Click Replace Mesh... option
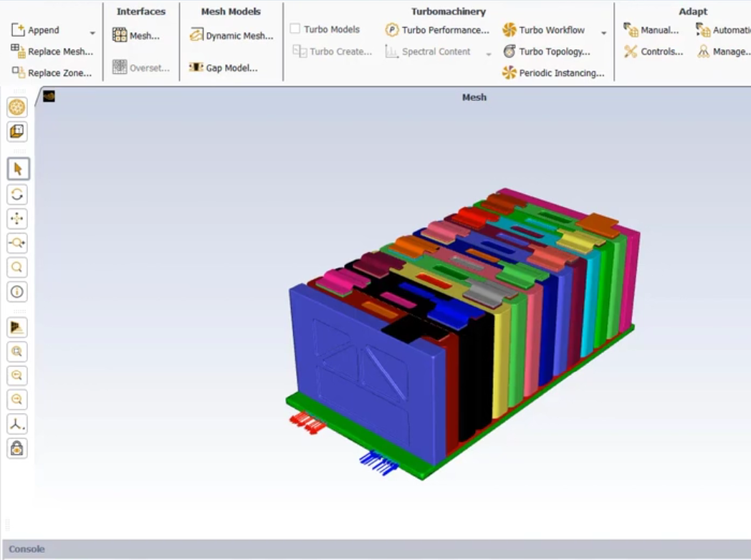 tap(52, 52)
